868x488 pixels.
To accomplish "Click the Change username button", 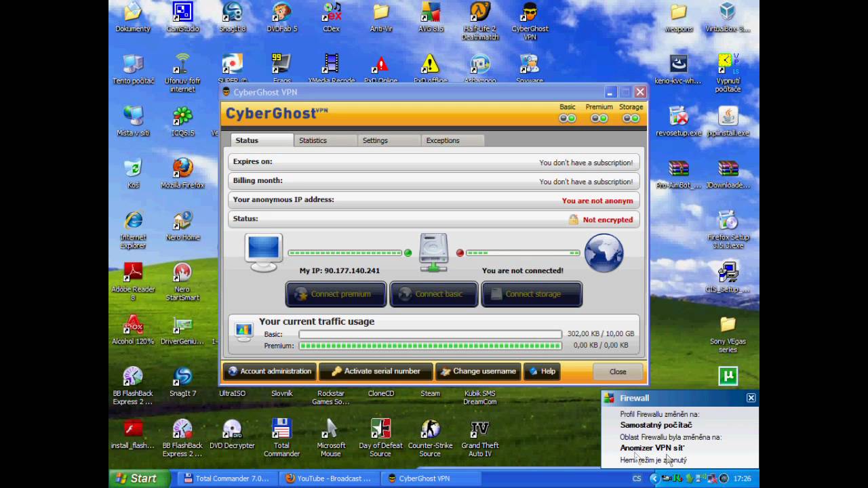I will [478, 371].
